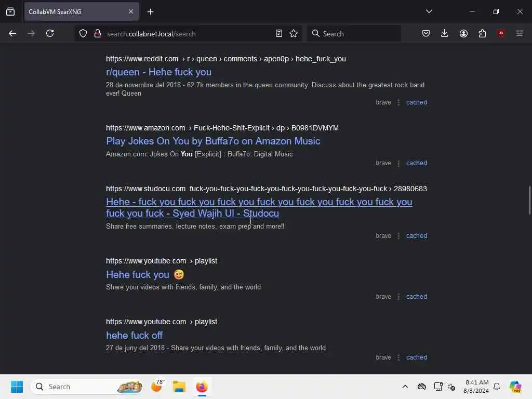Click the page vertical scrollbar thumb
The width and height of the screenshot is (532, 399).
click(x=529, y=200)
